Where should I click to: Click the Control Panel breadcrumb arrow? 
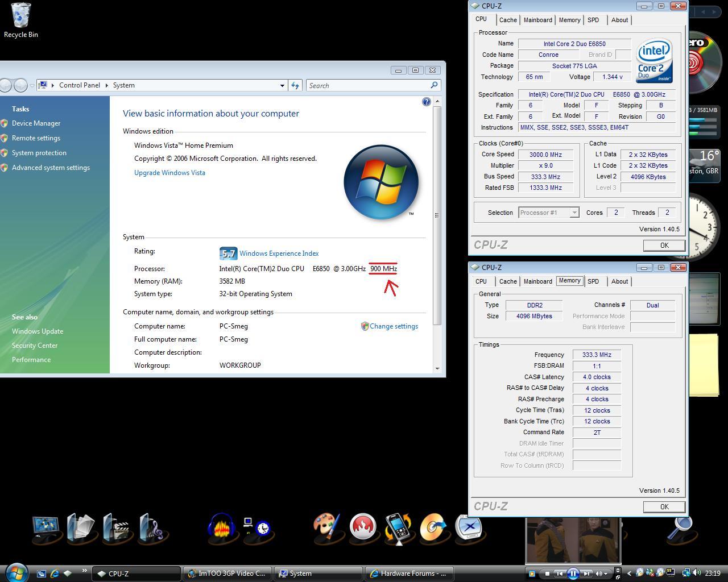point(106,85)
